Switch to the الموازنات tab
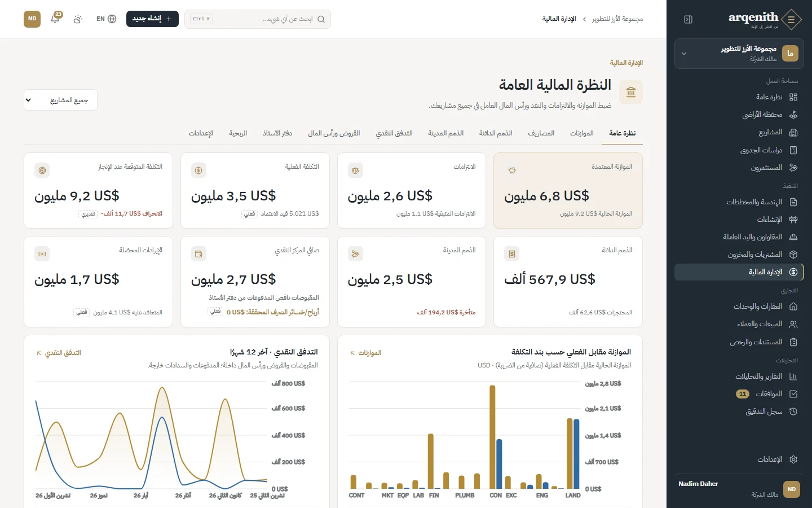The width and height of the screenshot is (812, 508). [x=581, y=133]
